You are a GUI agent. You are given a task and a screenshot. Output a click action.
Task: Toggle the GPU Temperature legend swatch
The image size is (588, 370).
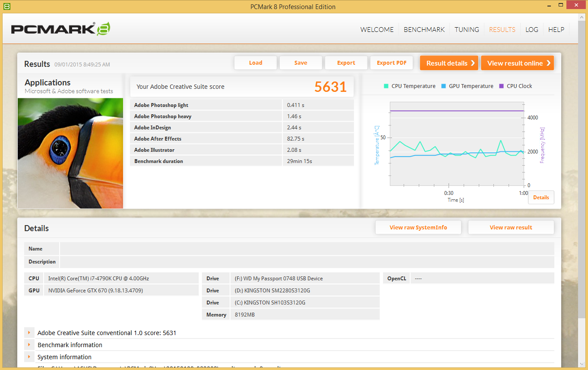443,86
